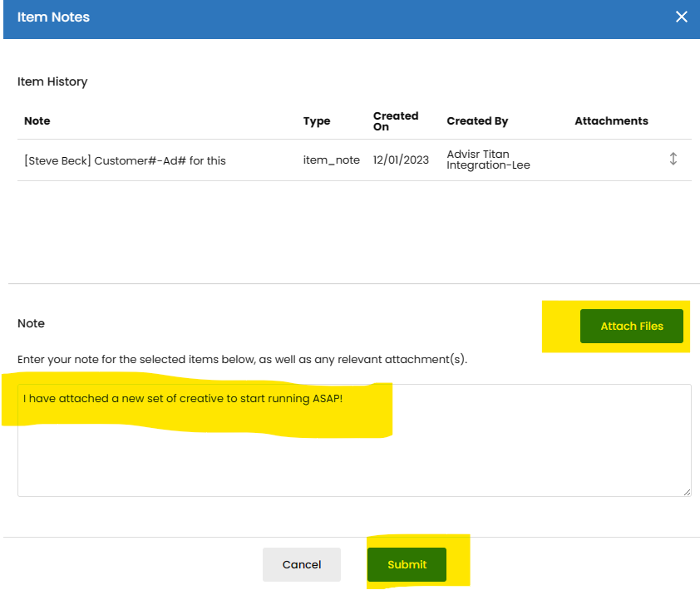Close the Item Notes dialog

click(x=681, y=17)
